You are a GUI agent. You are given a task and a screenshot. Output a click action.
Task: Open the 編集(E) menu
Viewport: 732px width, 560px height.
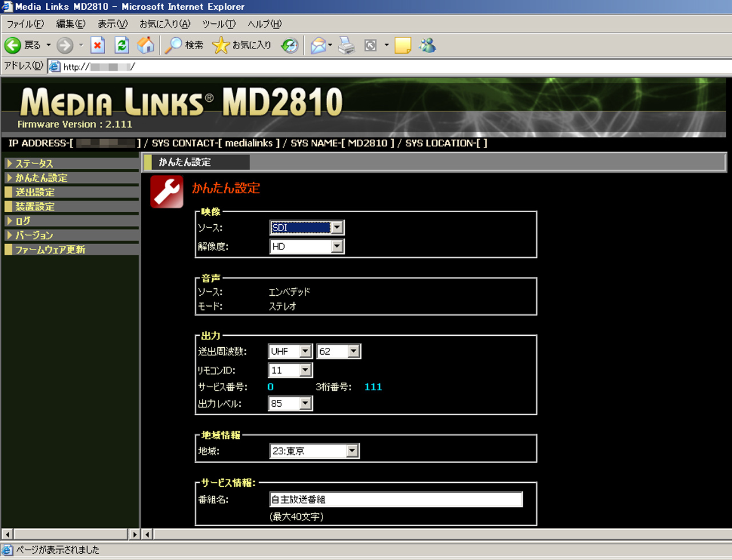point(71,24)
